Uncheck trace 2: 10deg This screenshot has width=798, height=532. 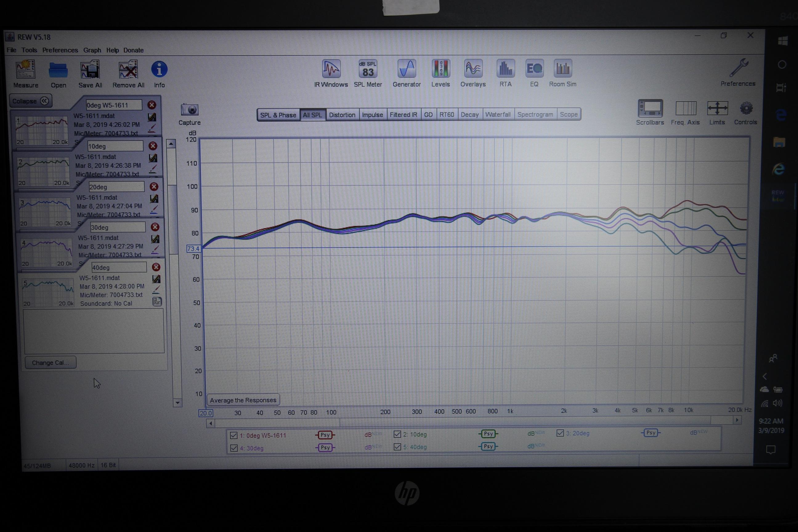point(397,434)
